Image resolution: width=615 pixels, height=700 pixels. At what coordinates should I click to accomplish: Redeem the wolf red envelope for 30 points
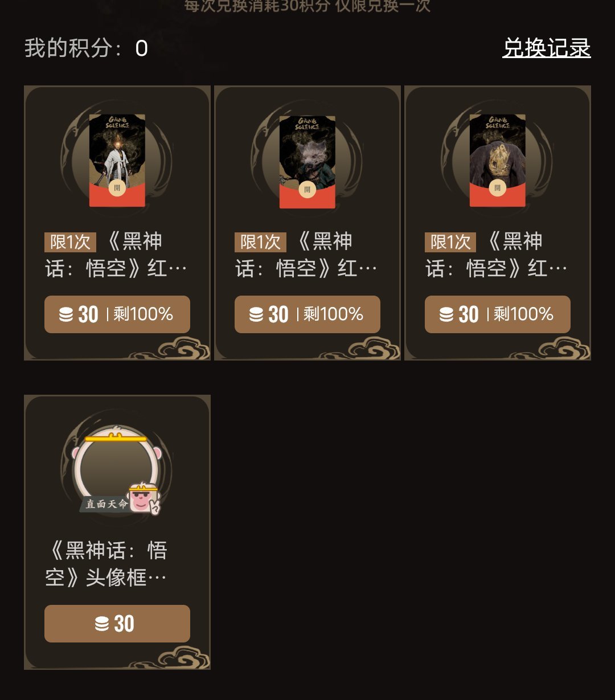tap(307, 314)
